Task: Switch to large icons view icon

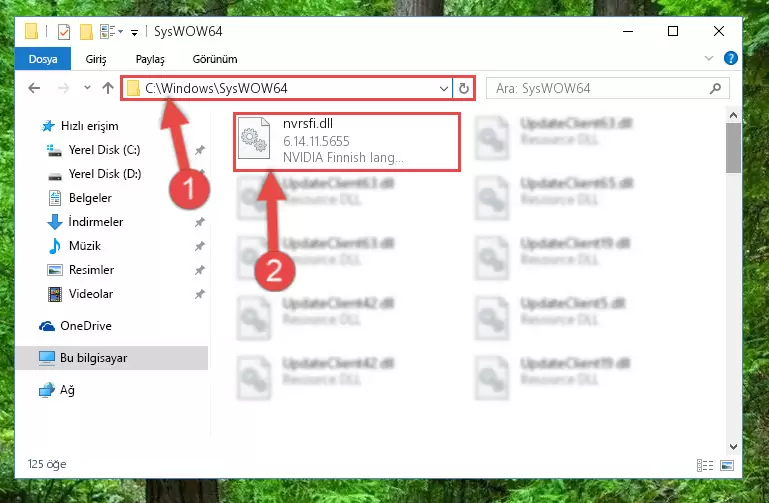Action: [x=727, y=465]
